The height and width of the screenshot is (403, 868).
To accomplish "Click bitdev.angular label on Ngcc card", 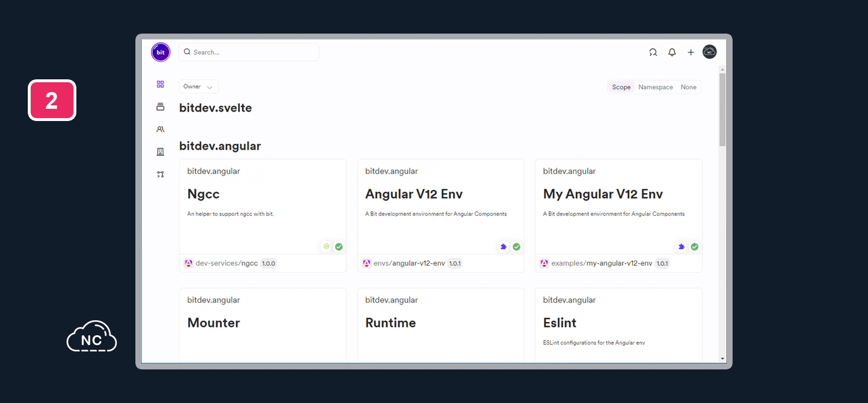I will 214,171.
